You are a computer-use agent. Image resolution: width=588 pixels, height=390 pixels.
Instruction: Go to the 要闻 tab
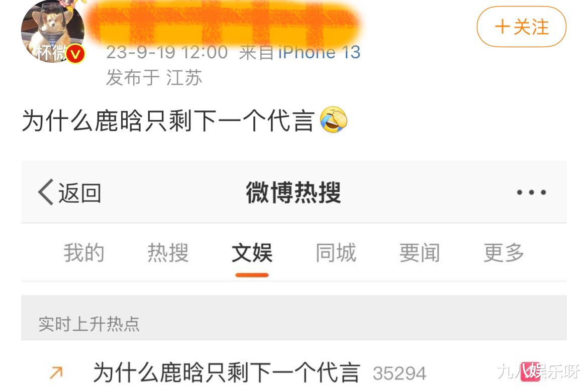420,252
